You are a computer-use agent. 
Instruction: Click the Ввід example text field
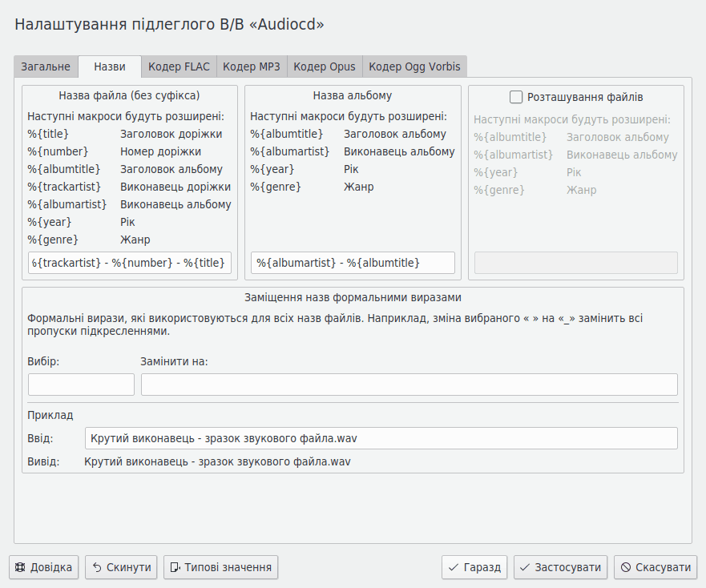click(381, 437)
